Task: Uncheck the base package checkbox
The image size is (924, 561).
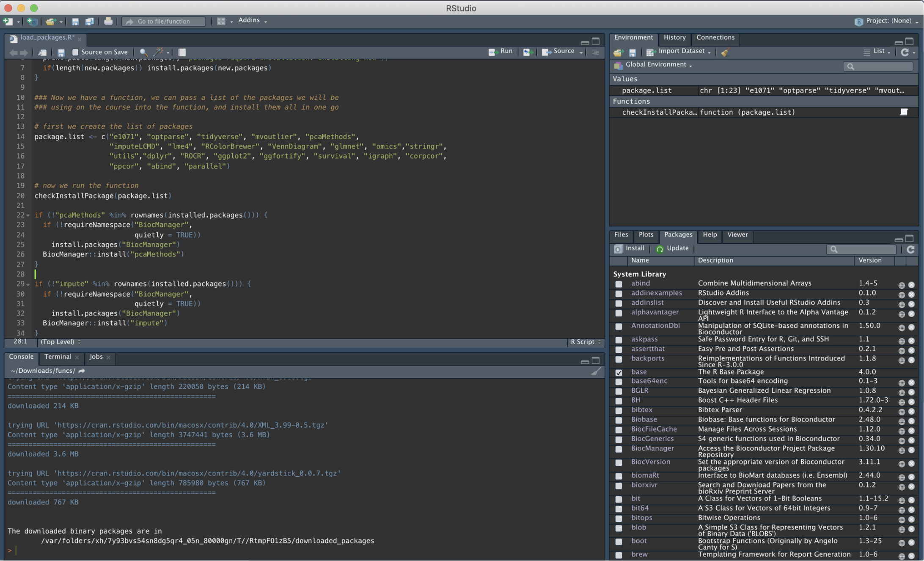Action: pos(619,373)
